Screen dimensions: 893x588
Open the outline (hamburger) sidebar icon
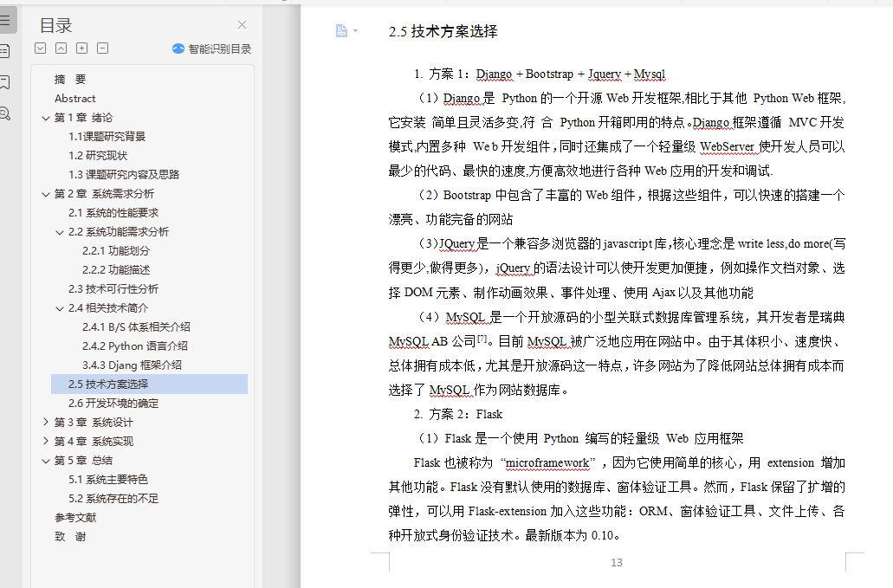(5, 21)
